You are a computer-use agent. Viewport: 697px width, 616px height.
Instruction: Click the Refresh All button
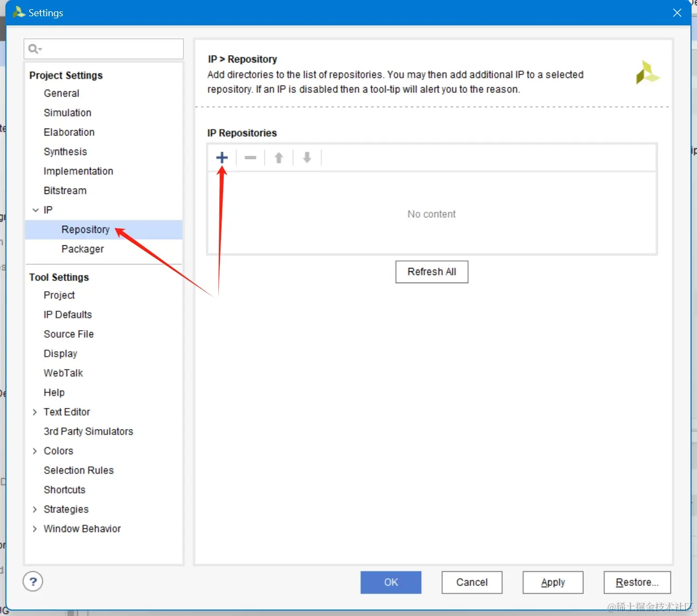tap(432, 272)
